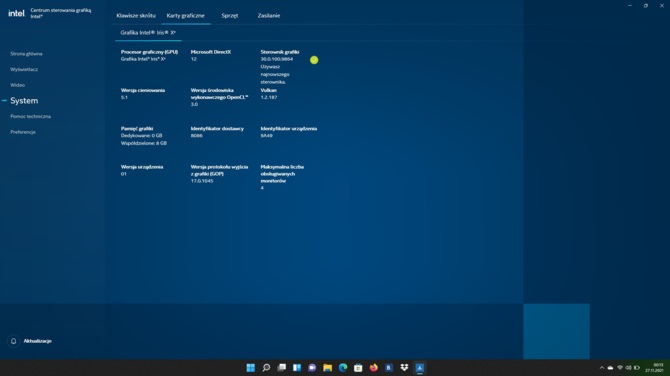Select the Grafika Intel Iris Xe sub-tab
Screen dimensions: 670x376
coord(148,32)
